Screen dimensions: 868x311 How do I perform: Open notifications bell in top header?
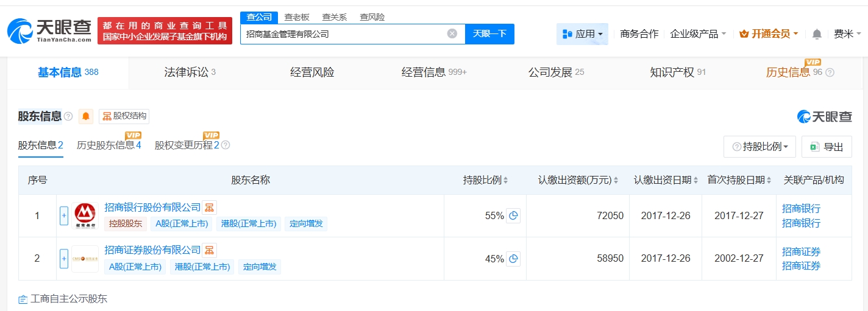[817, 34]
